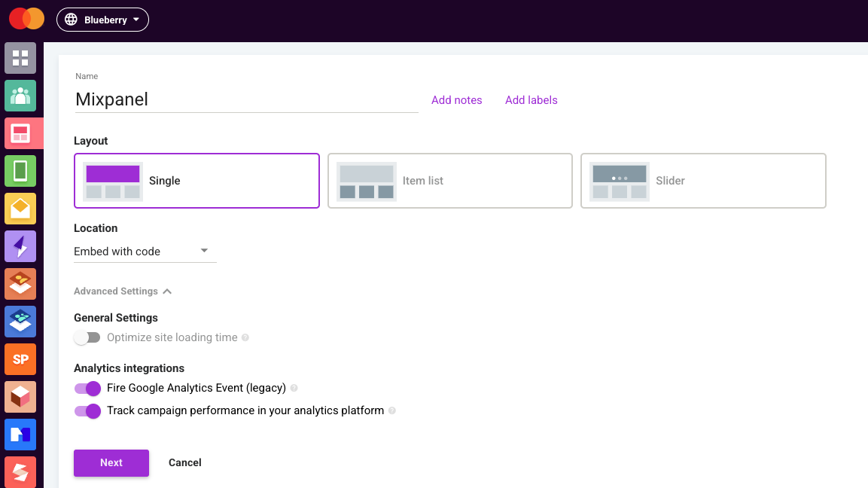Open the dashboard grid icon in sidebar
The image size is (868, 488).
click(x=20, y=58)
